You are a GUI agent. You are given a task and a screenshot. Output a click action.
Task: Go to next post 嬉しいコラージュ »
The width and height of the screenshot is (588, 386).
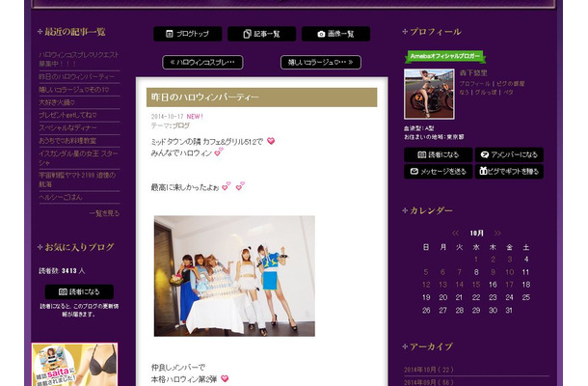pyautogui.click(x=321, y=63)
